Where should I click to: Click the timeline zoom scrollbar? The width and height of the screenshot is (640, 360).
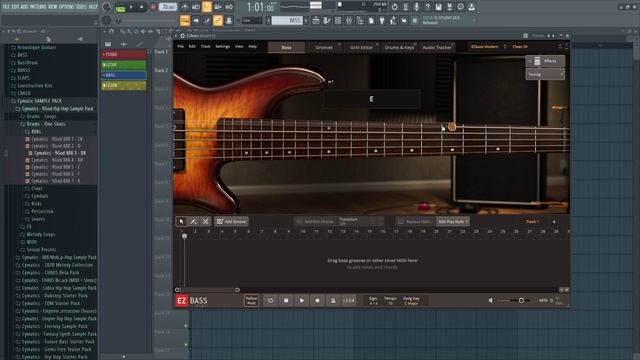207,290
